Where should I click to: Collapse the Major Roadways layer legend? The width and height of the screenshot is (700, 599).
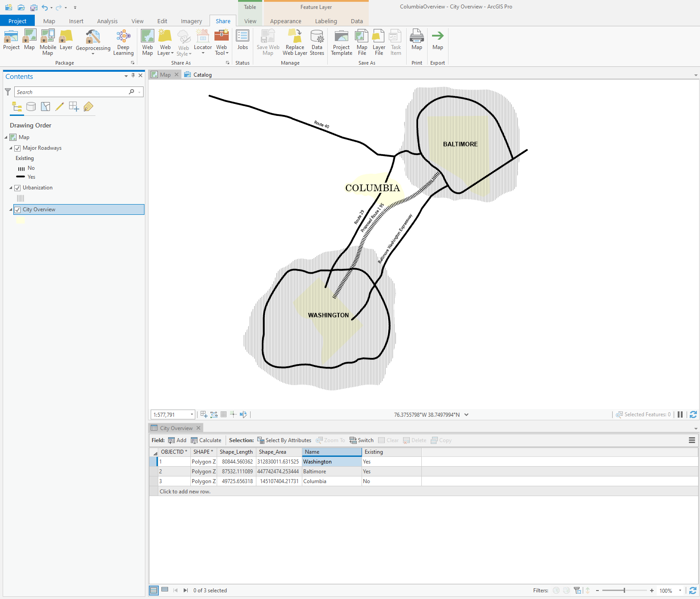coord(11,148)
